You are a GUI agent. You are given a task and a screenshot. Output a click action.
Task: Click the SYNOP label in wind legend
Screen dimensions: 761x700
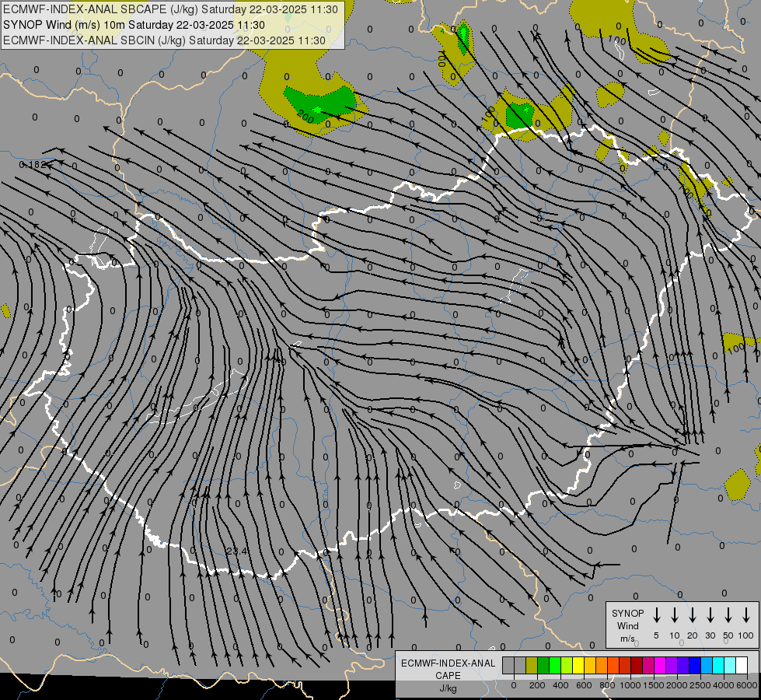click(627, 613)
